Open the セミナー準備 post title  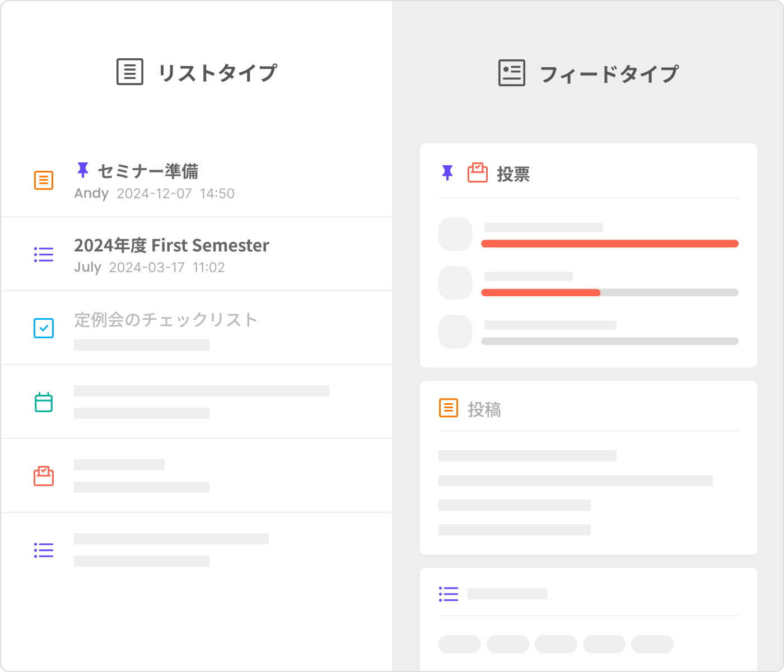(148, 171)
